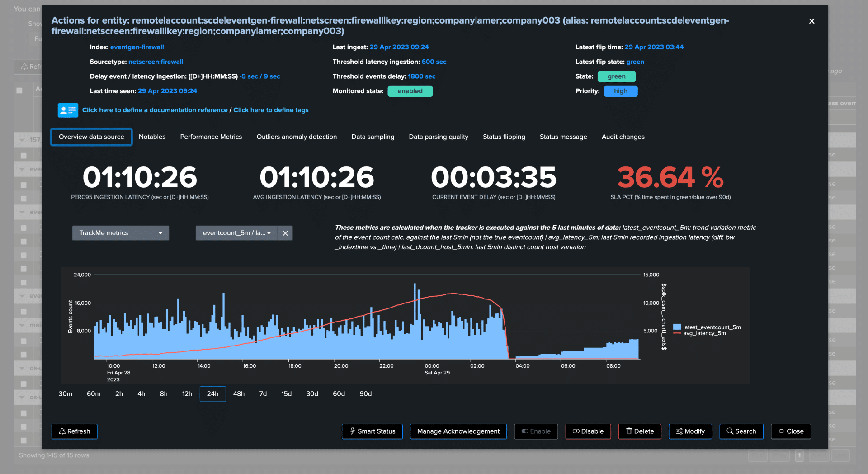This screenshot has width=868, height=474.
Task: Click the contact card icon near documentation link
Action: [x=68, y=110]
